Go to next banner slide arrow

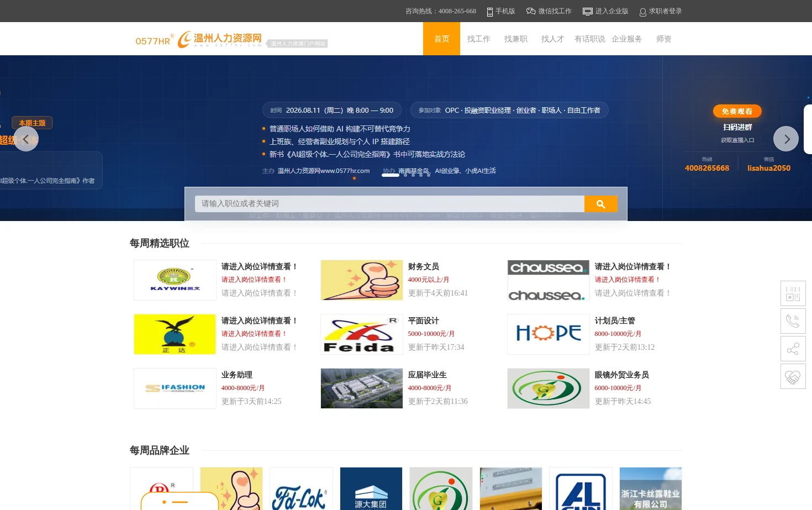(x=786, y=139)
